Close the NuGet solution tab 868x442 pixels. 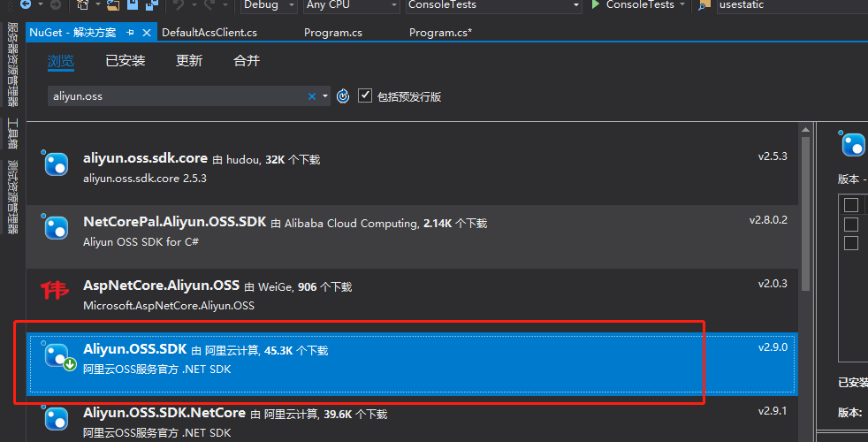coord(147,33)
